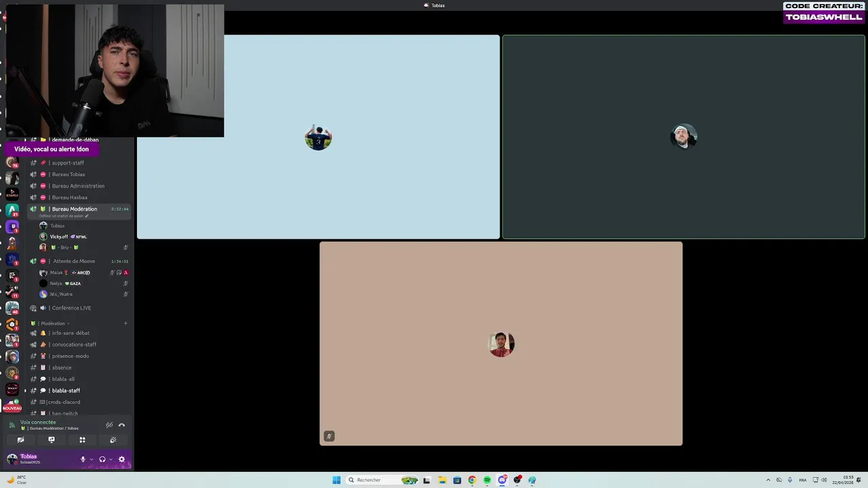
Task: Click FRA language indicator
Action: point(802,480)
